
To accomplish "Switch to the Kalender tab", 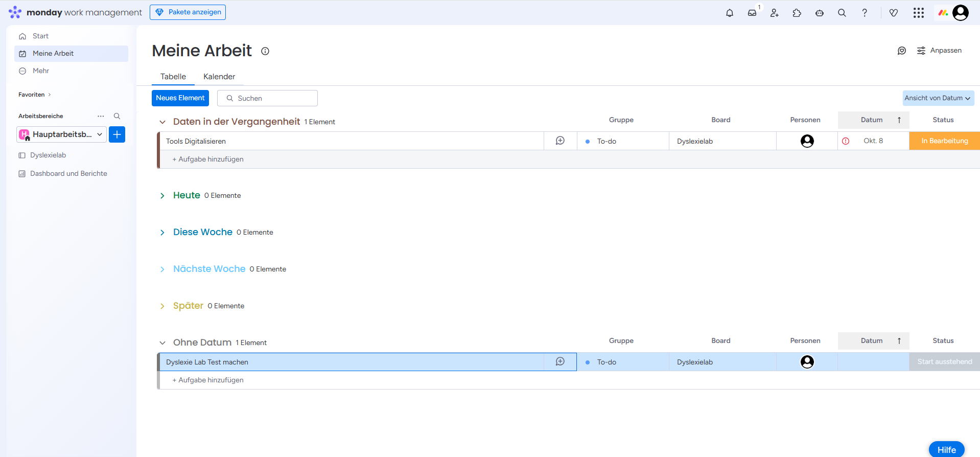I will (219, 77).
